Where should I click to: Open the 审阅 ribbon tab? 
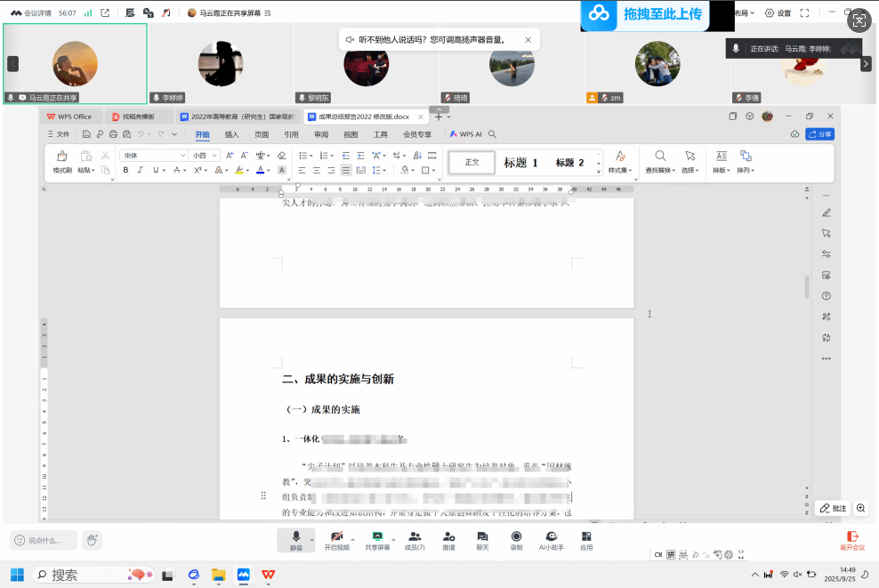[x=320, y=135]
